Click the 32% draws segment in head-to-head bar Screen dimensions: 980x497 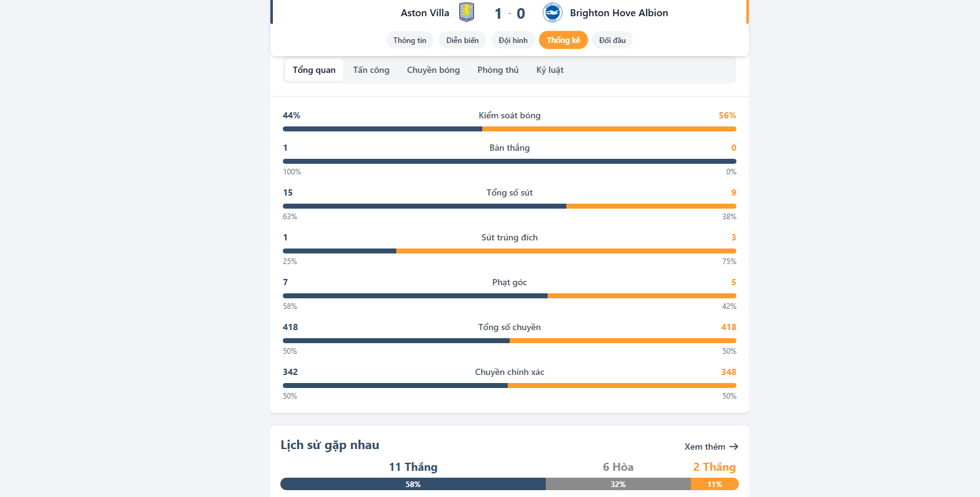(x=618, y=484)
